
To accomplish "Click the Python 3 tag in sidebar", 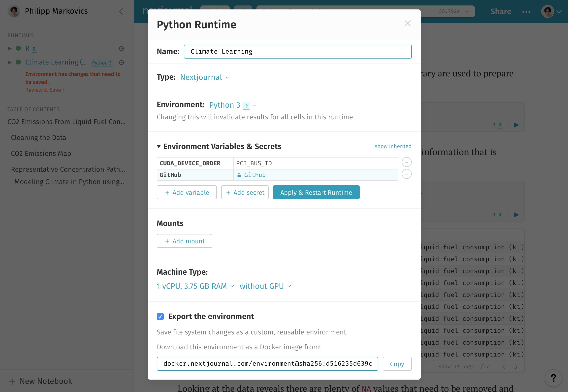I will 102,63.
